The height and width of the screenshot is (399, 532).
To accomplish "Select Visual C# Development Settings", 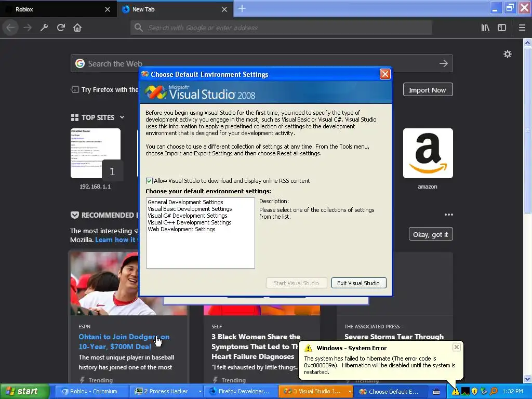I will click(x=187, y=216).
